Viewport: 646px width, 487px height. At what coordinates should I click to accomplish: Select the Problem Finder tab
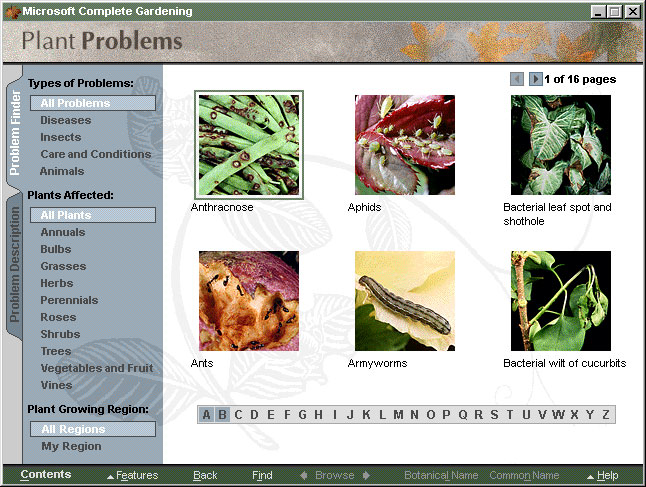pos(14,132)
